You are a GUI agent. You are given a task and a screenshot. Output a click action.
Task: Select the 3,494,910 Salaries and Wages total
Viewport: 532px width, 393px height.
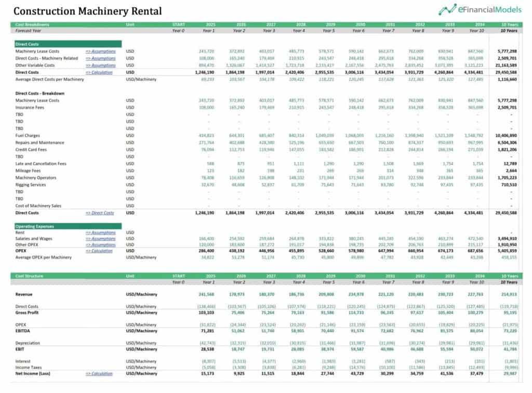click(507, 239)
